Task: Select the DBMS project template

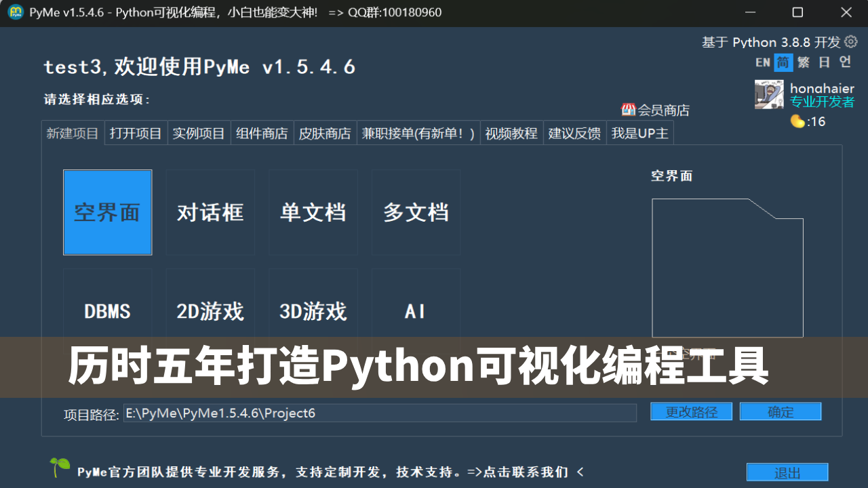Action: click(107, 312)
